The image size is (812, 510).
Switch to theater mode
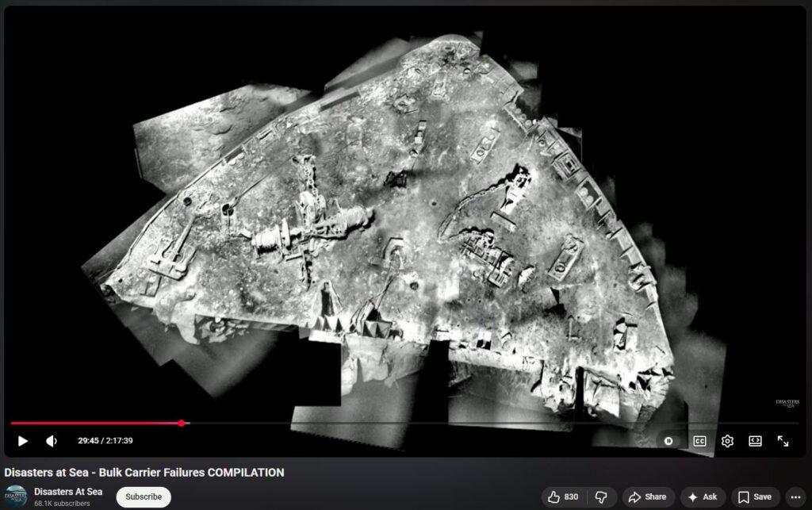click(x=755, y=441)
